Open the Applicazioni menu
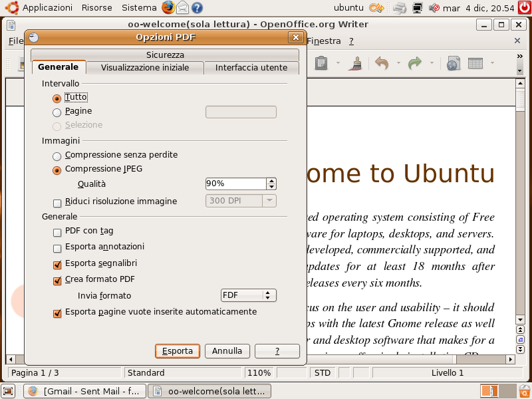The width and height of the screenshot is (532, 399). click(47, 8)
